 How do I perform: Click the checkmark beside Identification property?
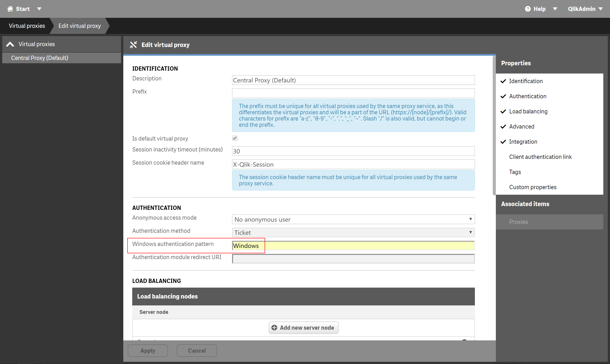pyautogui.click(x=503, y=81)
